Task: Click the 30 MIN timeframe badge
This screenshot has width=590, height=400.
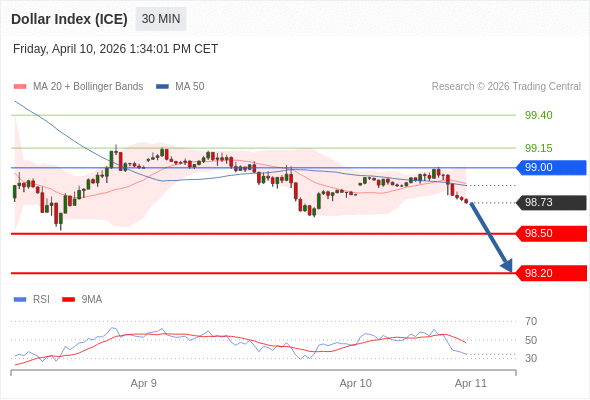Action: coord(161,19)
